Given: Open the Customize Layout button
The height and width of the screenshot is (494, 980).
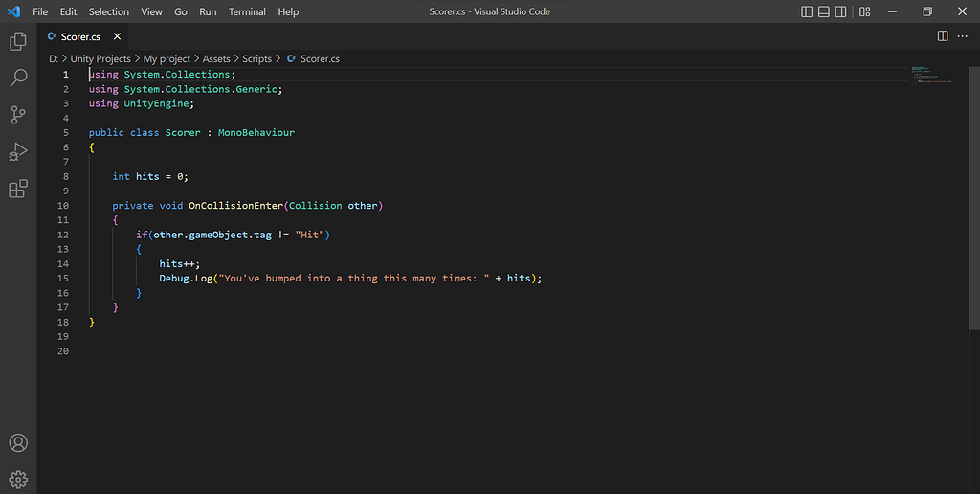Looking at the screenshot, I should coord(865,11).
